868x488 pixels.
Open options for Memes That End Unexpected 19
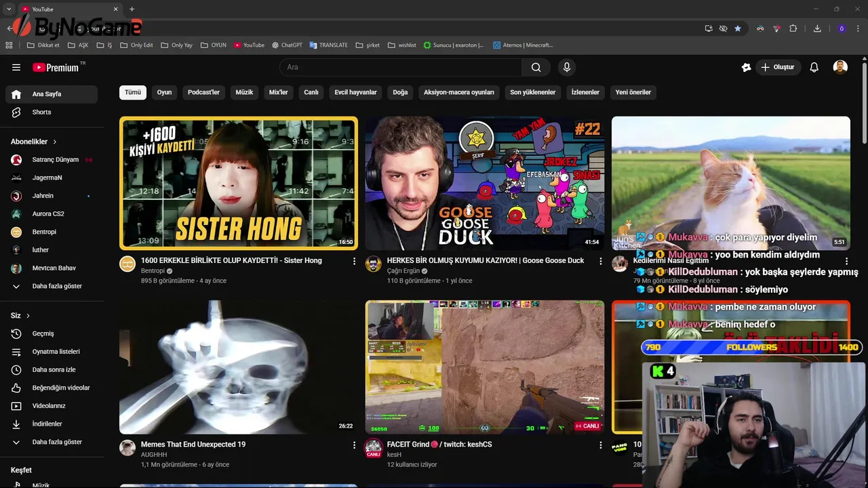coord(354,445)
